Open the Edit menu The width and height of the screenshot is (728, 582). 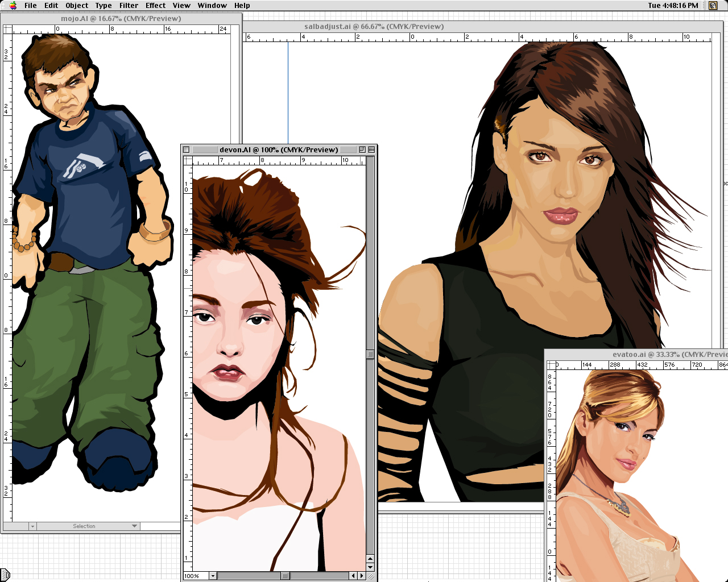(x=51, y=5)
